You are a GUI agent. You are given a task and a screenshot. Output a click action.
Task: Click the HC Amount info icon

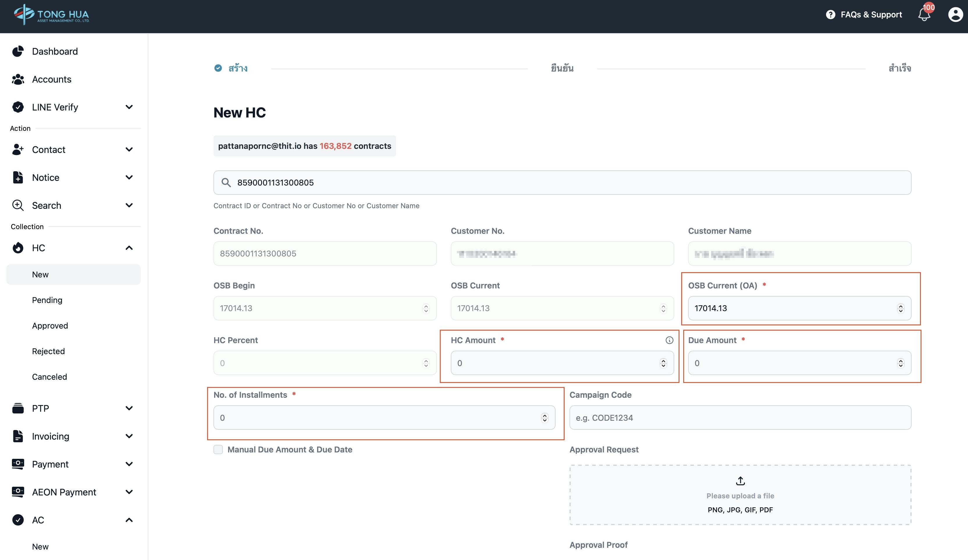[x=669, y=340]
